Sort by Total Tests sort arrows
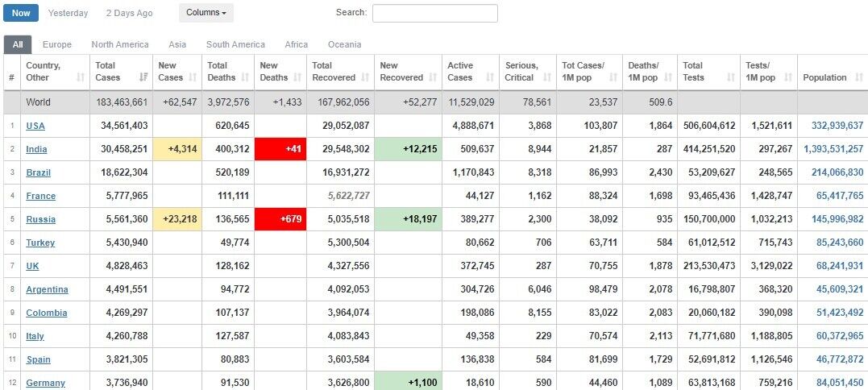The image size is (868, 390). (x=729, y=77)
